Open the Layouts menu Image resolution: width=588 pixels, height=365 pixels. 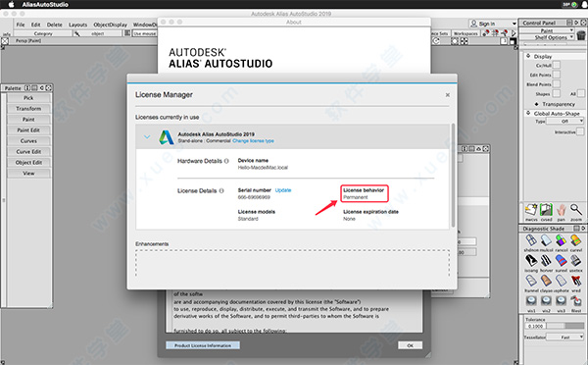click(x=77, y=25)
